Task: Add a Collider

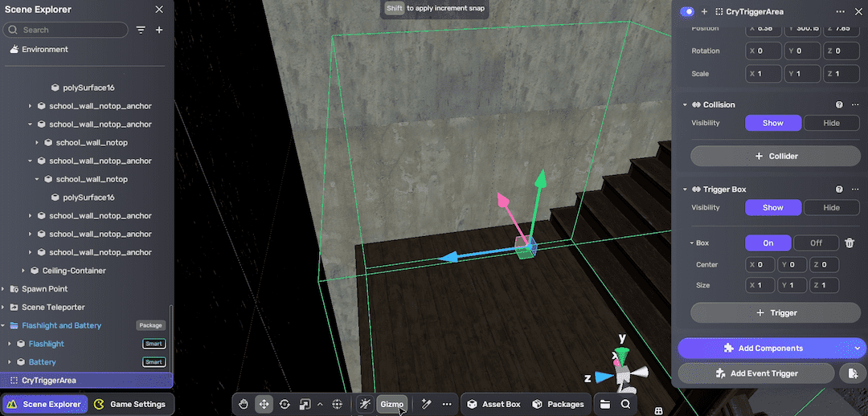Action: (776, 156)
